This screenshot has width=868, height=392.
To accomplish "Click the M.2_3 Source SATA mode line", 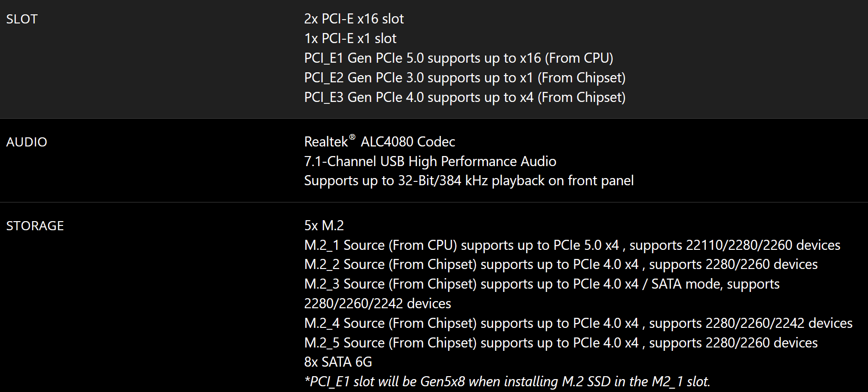I will click(541, 284).
